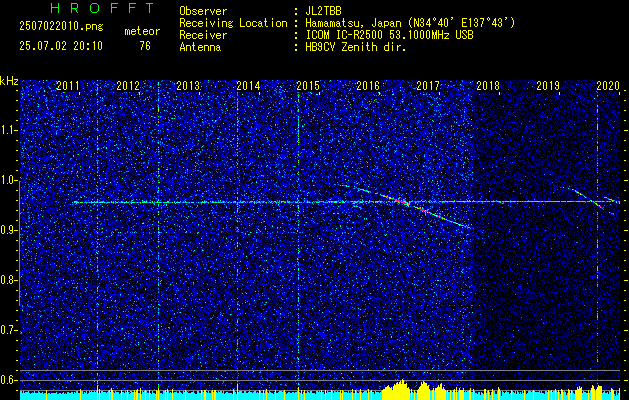This screenshot has width=629, height=400.
Task: Click the 0.8 kHz axis label
Action: 9,280
